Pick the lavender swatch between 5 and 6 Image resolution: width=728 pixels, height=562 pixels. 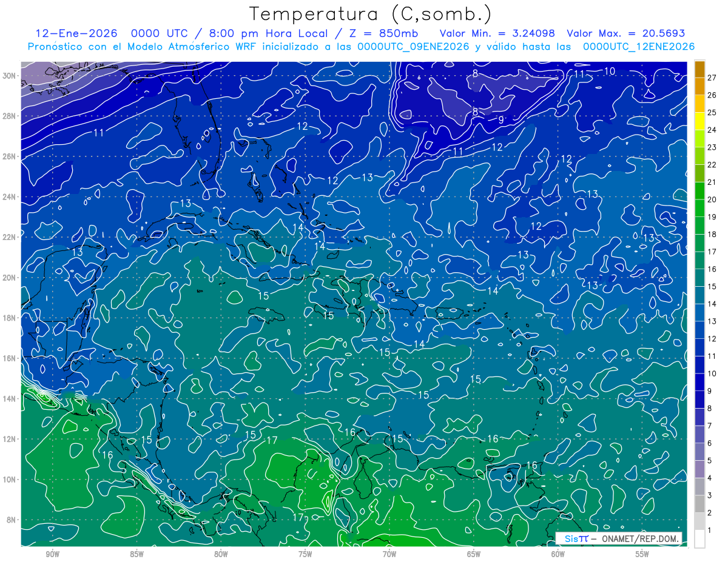point(699,452)
